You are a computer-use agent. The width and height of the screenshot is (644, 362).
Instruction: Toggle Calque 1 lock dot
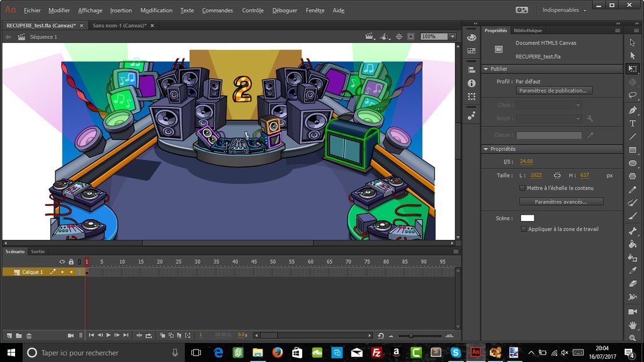(72, 272)
